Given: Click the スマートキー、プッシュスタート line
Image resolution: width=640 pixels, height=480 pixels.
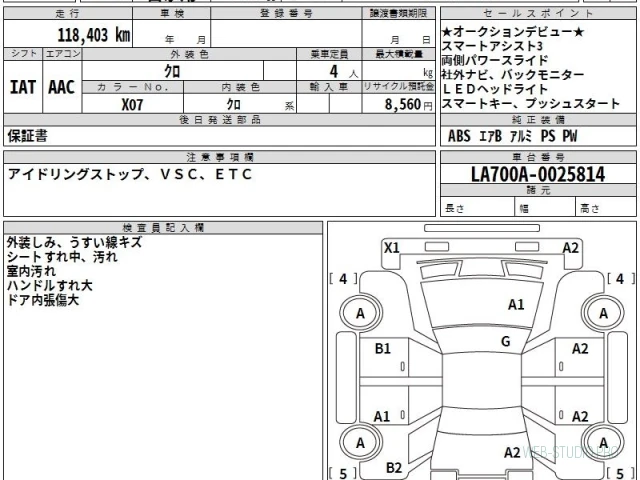Looking at the screenshot, I should click(531, 104).
